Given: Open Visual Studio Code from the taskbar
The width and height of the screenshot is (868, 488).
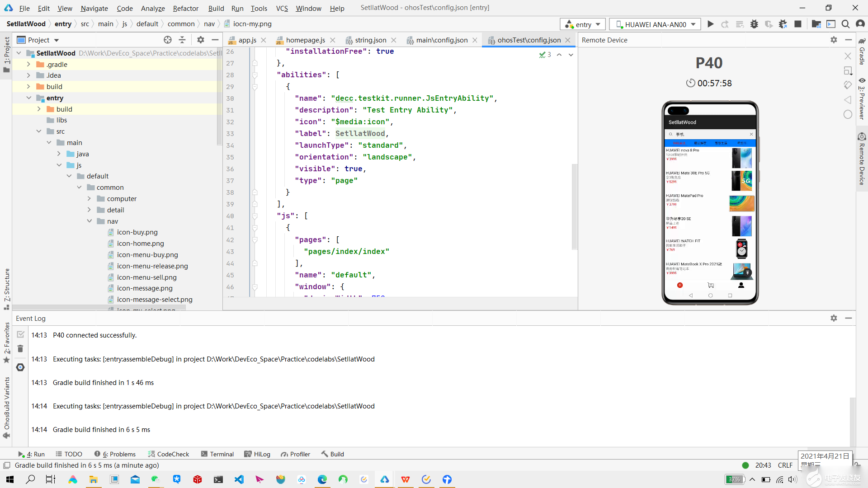Looking at the screenshot, I should [239, 479].
